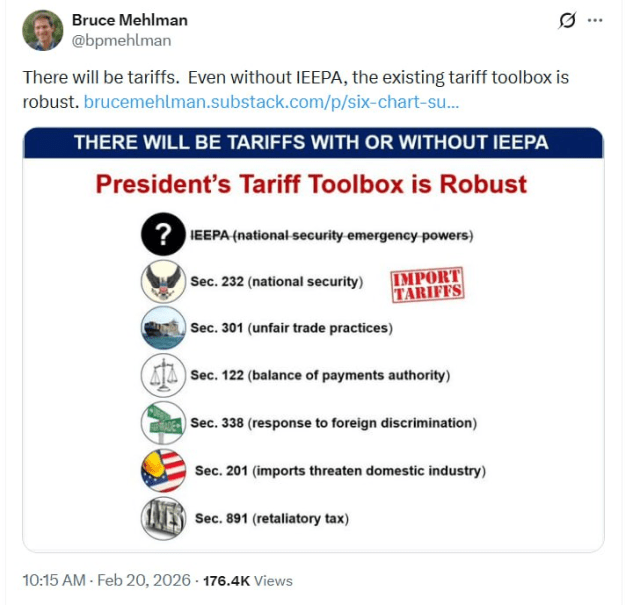Click the Grok slashed-circle icon
The height and width of the screenshot is (605, 640).
click(567, 20)
